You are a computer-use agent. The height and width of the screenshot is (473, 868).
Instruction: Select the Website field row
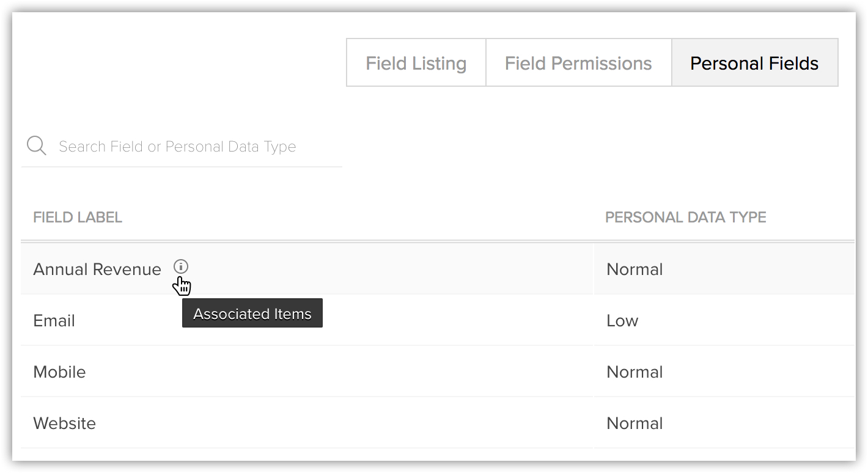(438, 423)
